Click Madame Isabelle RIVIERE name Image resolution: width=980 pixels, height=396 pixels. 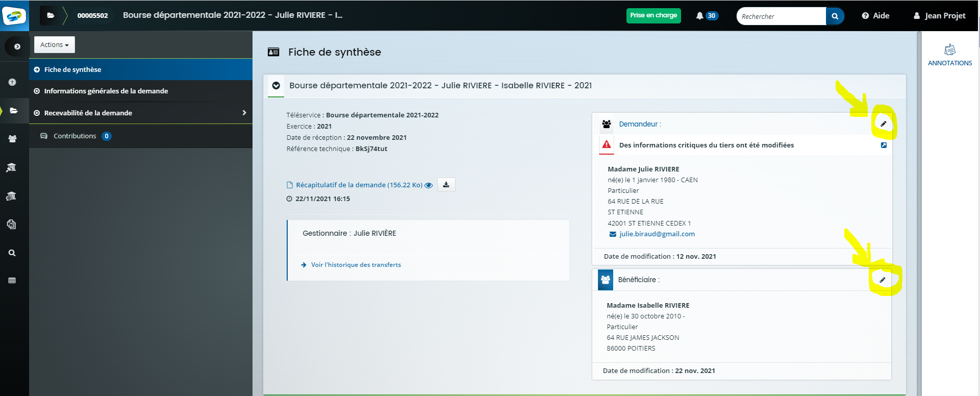click(x=648, y=306)
